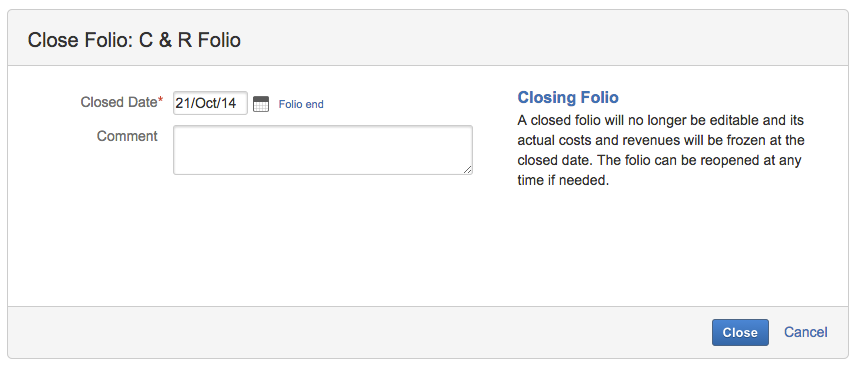Cancel the close folio dialog
This screenshot has width=858, height=372.
click(x=805, y=332)
